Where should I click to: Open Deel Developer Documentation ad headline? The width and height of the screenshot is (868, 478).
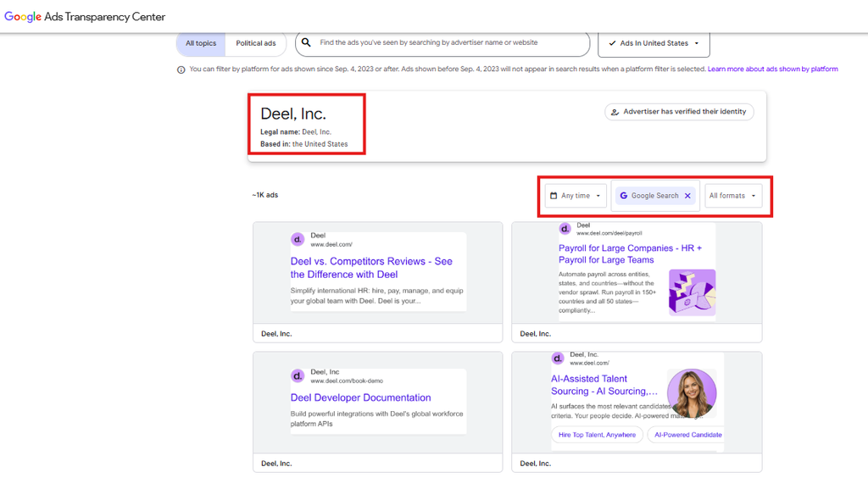click(360, 397)
